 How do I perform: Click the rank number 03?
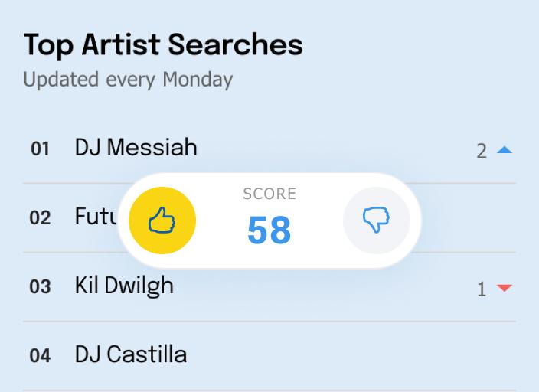(x=40, y=286)
